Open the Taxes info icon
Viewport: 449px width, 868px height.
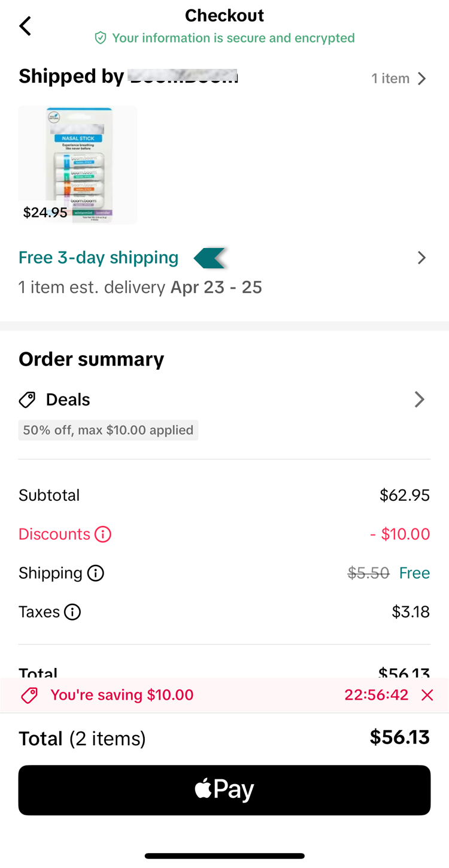point(72,612)
